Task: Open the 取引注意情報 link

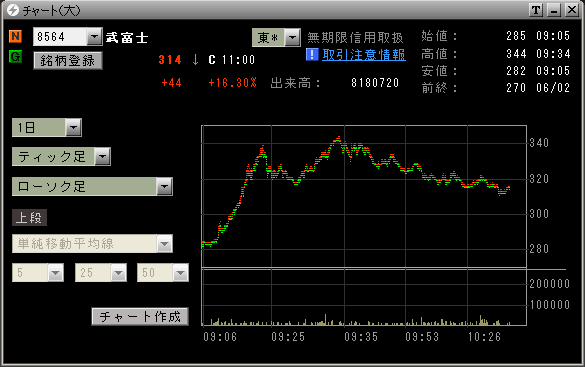Action: point(364,55)
